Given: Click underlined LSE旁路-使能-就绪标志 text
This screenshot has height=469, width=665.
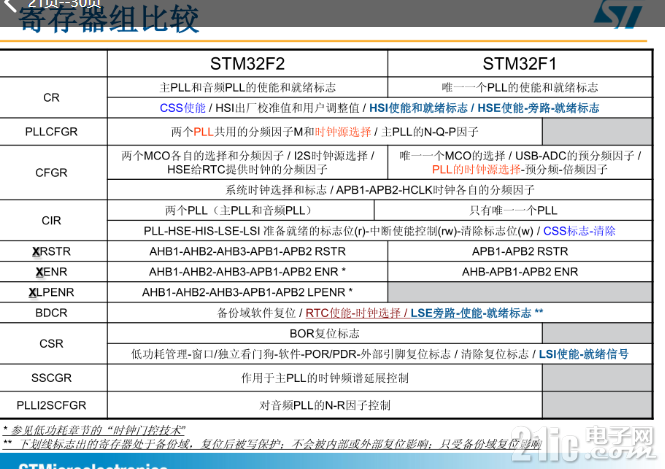Looking at the screenshot, I should [471, 313].
